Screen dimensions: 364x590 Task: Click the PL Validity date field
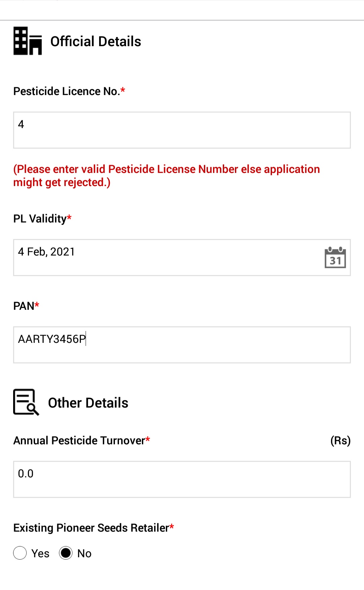[x=182, y=258]
